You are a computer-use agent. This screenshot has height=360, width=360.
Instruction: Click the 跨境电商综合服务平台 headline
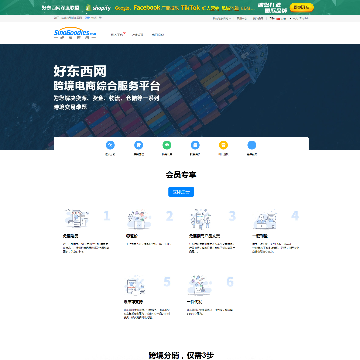[107, 86]
